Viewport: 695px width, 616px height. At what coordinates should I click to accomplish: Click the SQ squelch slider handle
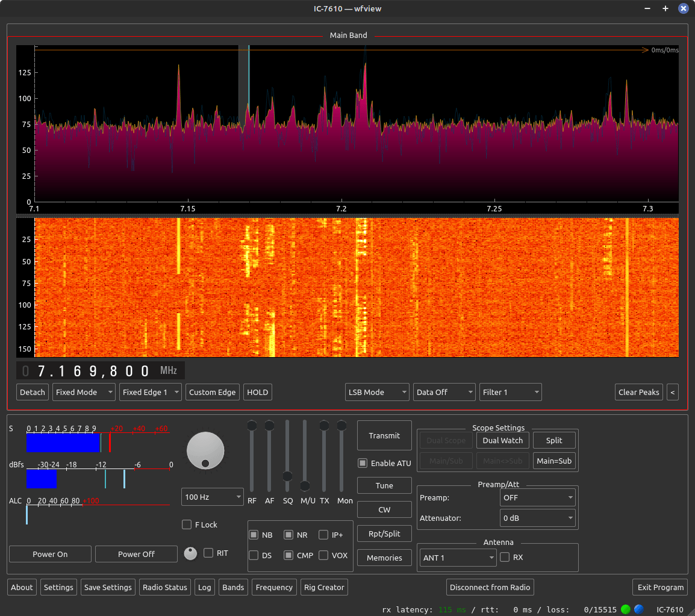pos(287,476)
